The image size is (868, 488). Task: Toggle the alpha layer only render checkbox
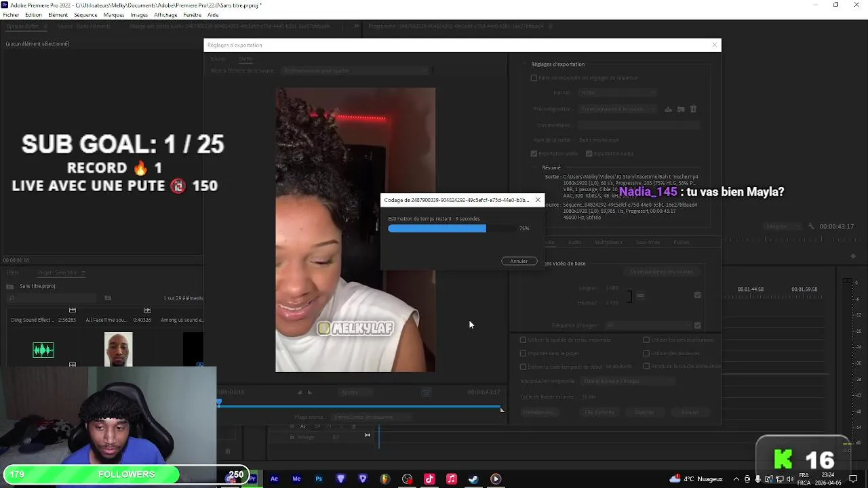click(646, 366)
